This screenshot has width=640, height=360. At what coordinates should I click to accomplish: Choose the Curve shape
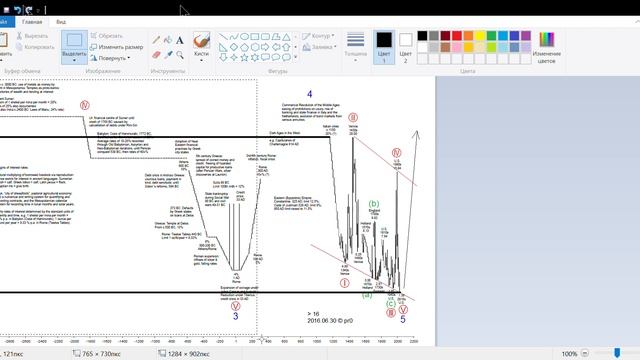234,37
